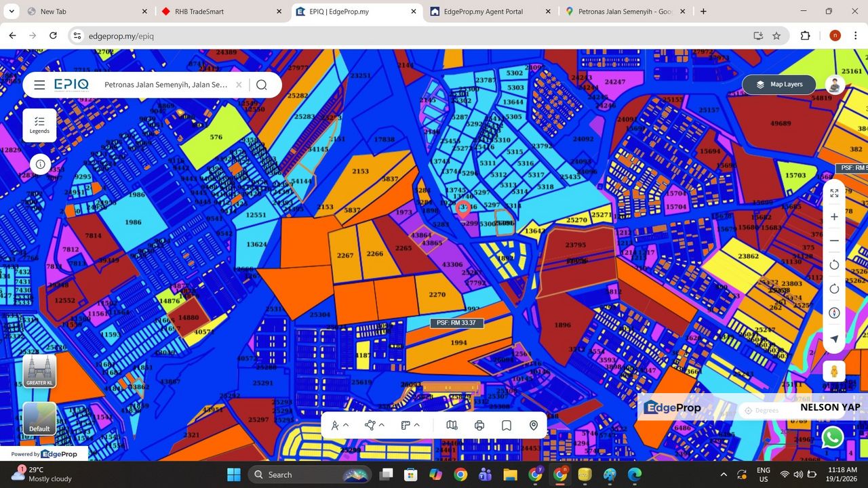The width and height of the screenshot is (868, 488).
Task: Open the WhatsApp chat icon
Action: (832, 438)
